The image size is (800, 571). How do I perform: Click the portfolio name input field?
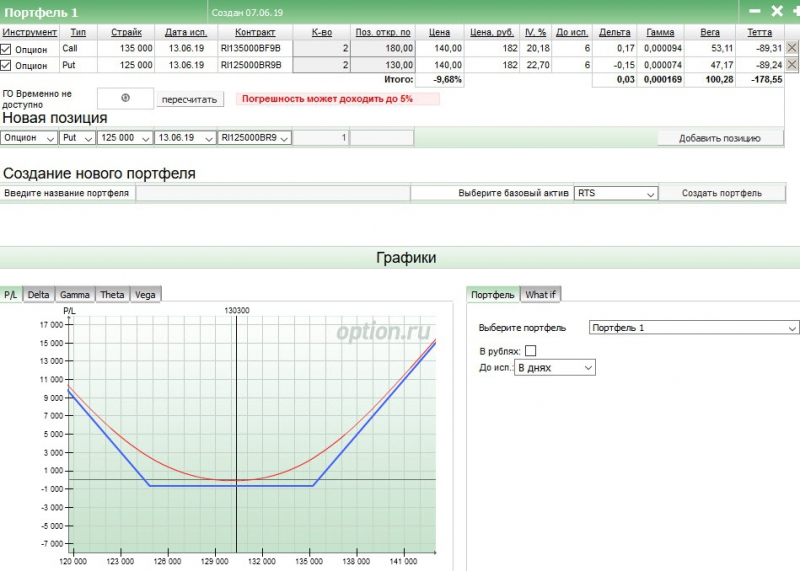click(273, 193)
